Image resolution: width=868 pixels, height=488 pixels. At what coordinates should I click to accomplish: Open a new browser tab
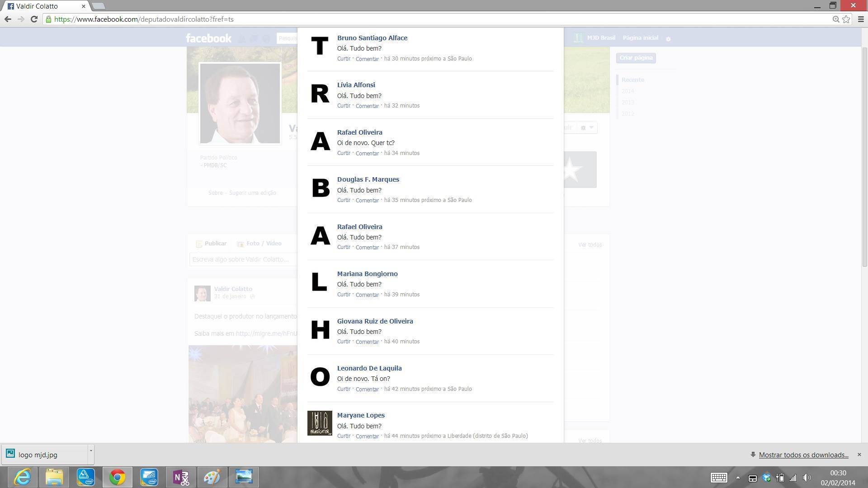tap(98, 6)
